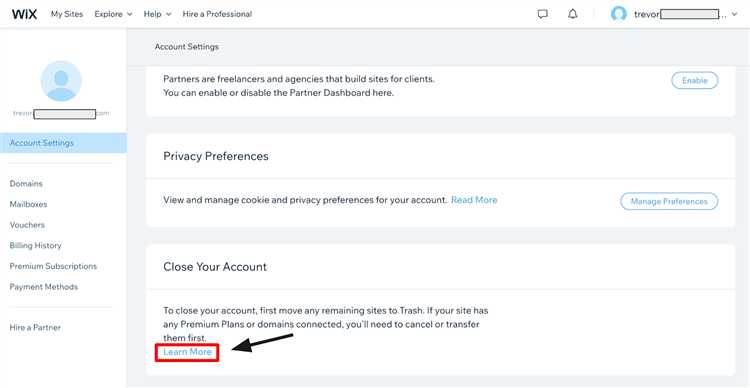Open the notifications bell
The height and width of the screenshot is (388, 750).
tap(573, 14)
